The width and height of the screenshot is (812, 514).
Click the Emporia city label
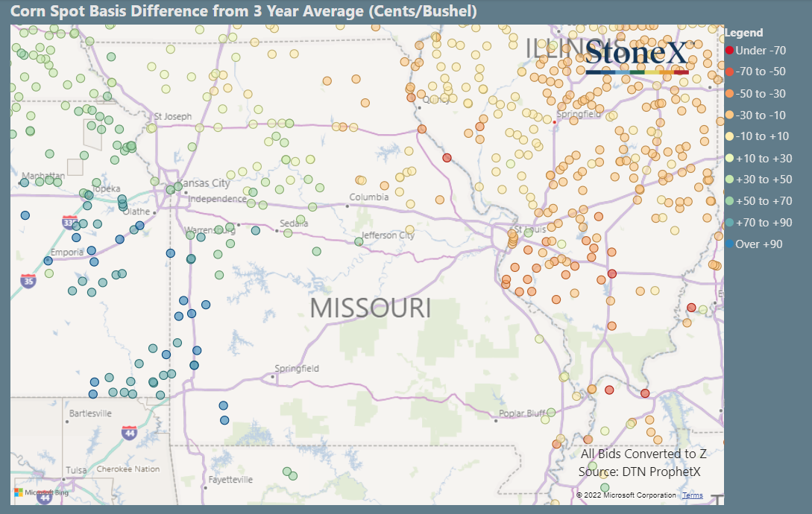click(67, 252)
